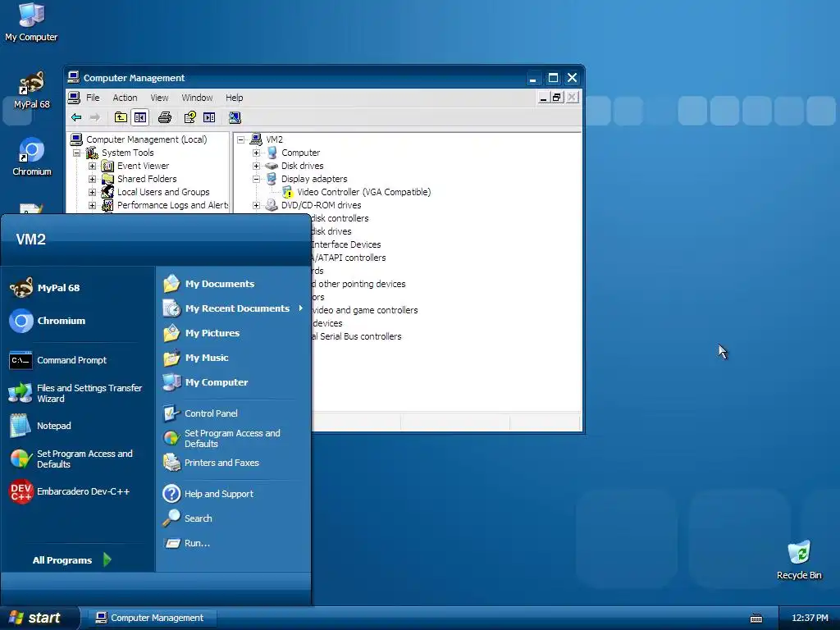Open the Window menu
This screenshot has width=840, height=630.
[197, 98]
